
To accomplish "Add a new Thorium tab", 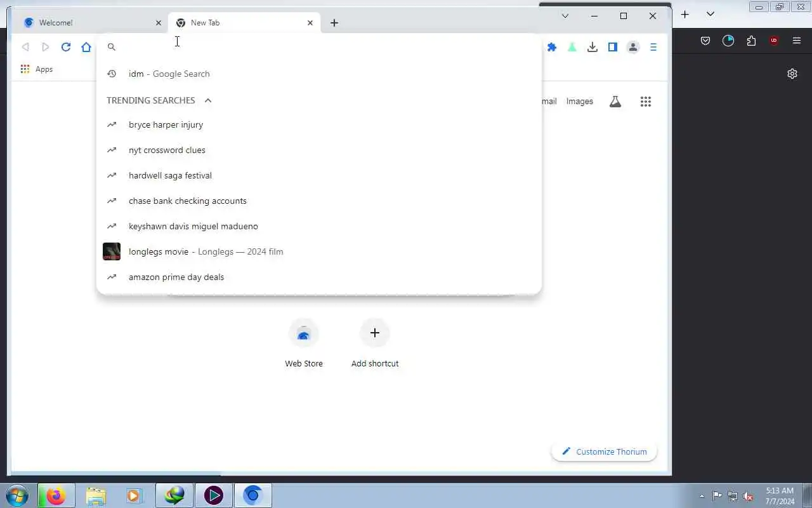I will 334,23.
